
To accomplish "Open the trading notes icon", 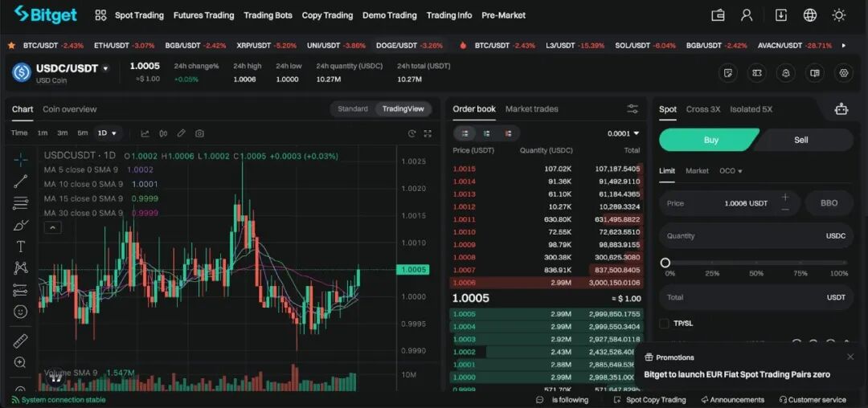I will pos(728,72).
